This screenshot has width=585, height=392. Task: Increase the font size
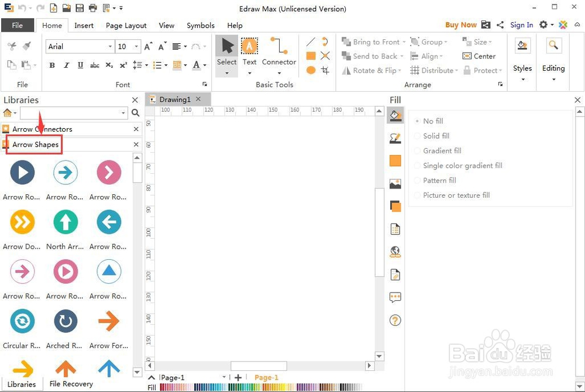point(148,46)
